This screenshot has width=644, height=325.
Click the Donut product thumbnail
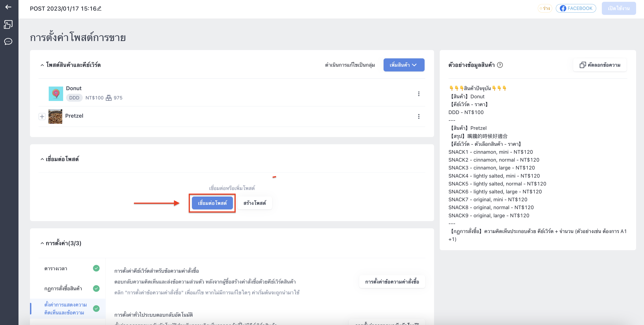(56, 94)
